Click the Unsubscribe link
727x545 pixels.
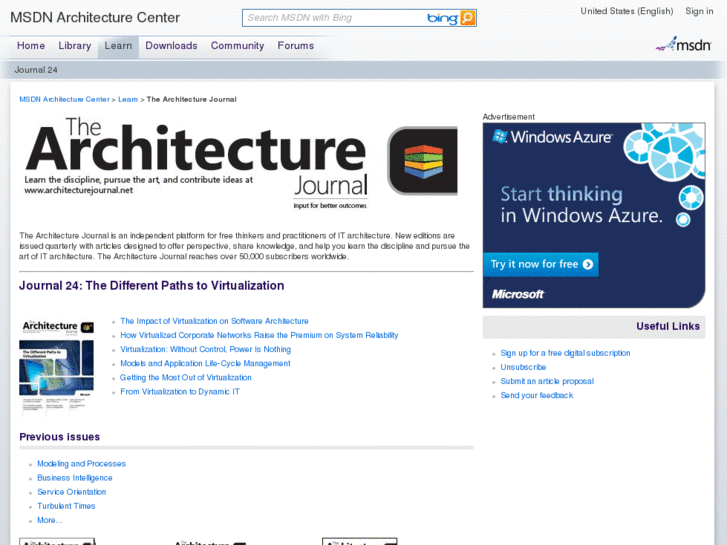(523, 367)
